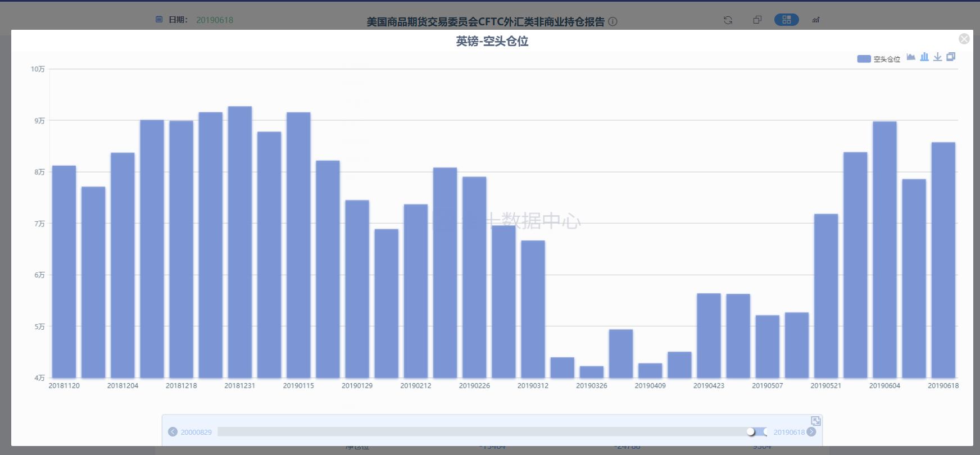Download the chart as image
Viewport: 980px width, 455px height.
(937, 57)
